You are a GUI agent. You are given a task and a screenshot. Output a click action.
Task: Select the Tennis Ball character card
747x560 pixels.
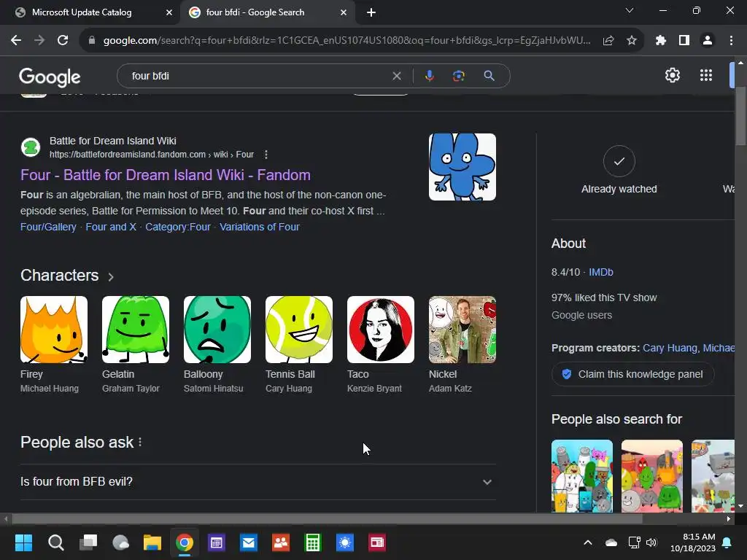[298, 345]
